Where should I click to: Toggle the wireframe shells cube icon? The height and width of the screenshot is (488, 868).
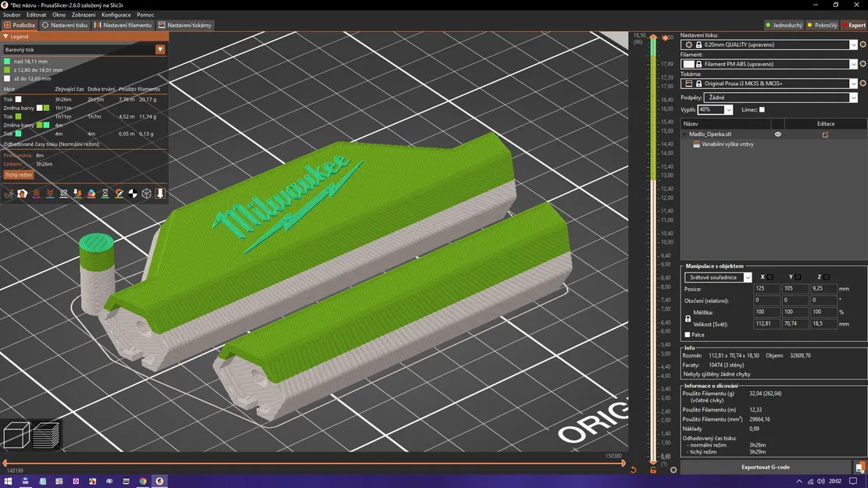tap(147, 193)
